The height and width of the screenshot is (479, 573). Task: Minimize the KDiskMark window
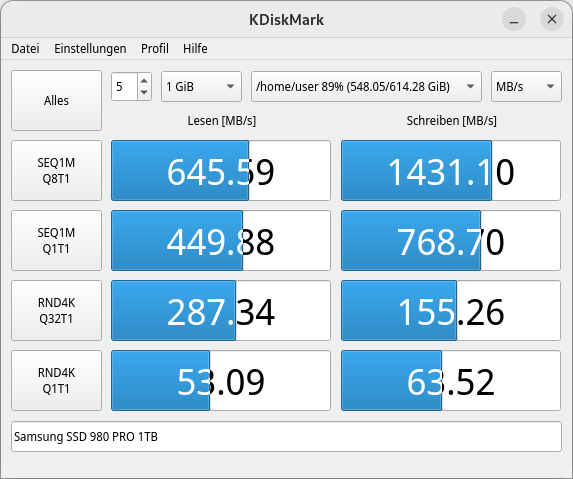point(514,19)
